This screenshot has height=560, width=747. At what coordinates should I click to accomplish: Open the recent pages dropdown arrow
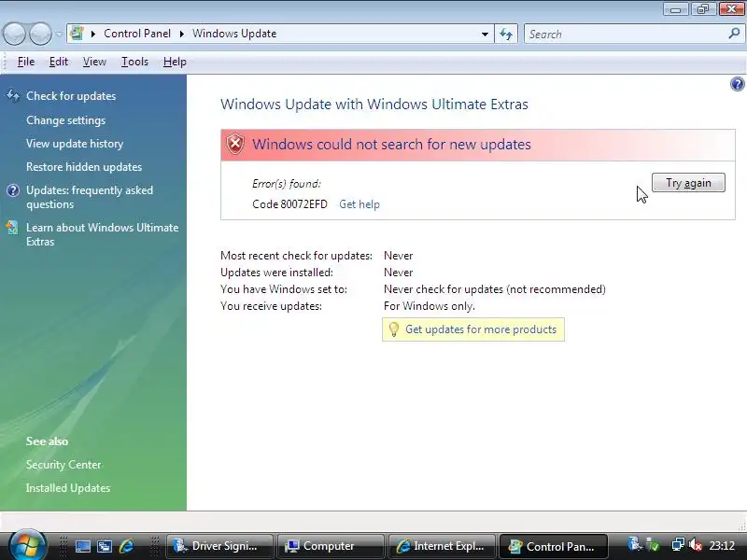pos(59,35)
